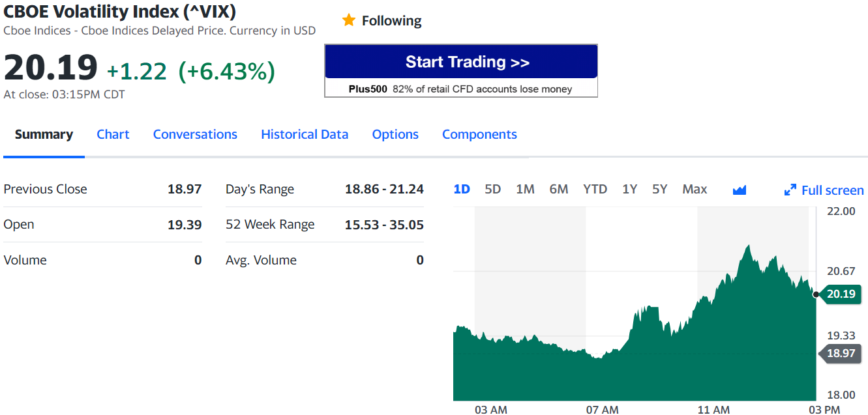Image resolution: width=868 pixels, height=415 pixels.
Task: Click 52 Week Range value 15.53 - 35.05
Action: (384, 225)
